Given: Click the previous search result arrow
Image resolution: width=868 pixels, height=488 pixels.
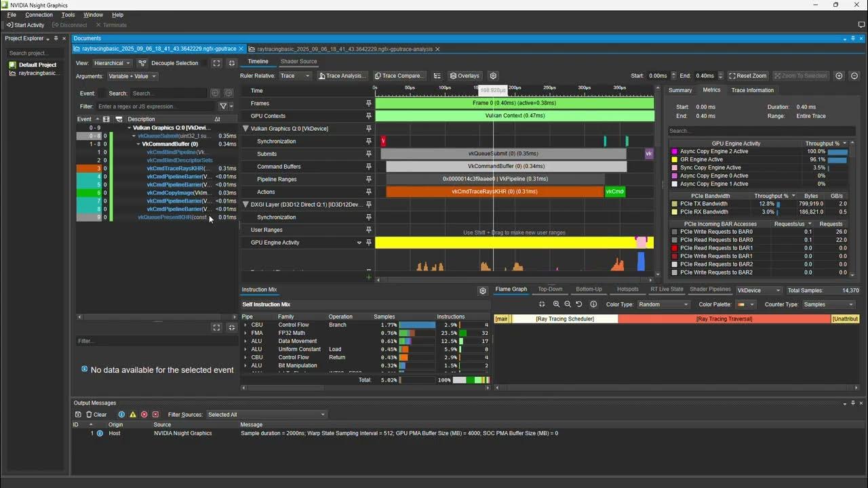Looking at the screenshot, I should pyautogui.click(x=215, y=94).
